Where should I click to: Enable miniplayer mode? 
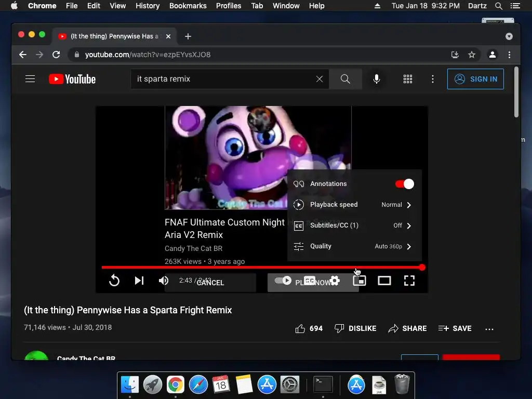(360, 281)
